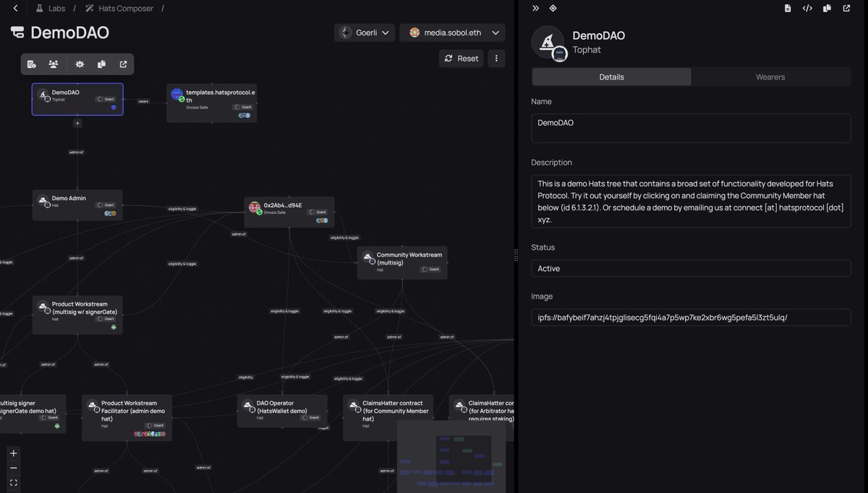Viewport: 868px width, 493px height.
Task: Open the Labs breadcrumb
Action: pos(50,9)
